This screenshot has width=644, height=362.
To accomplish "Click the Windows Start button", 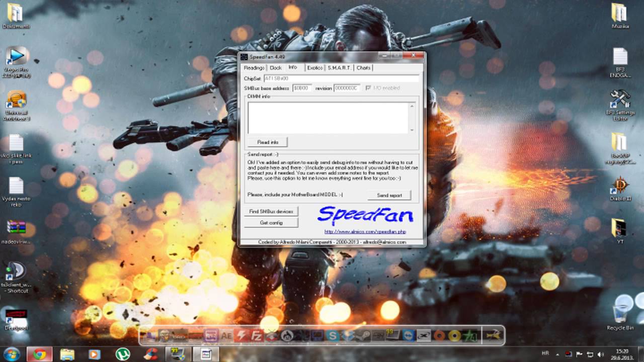I will pos(11,354).
